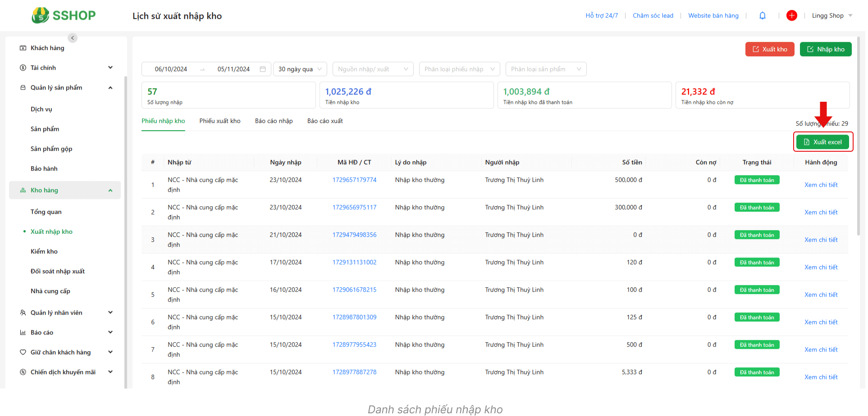Click the Giữ chân khách hàng heart icon

pyautogui.click(x=23, y=353)
